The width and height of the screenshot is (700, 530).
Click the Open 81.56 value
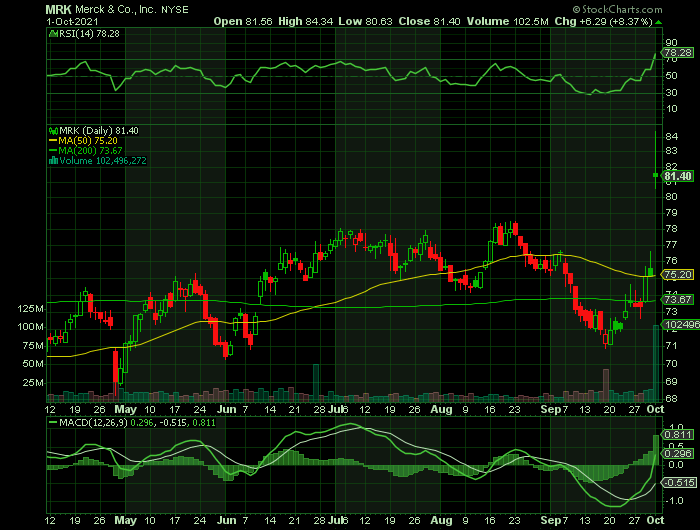pos(243,21)
